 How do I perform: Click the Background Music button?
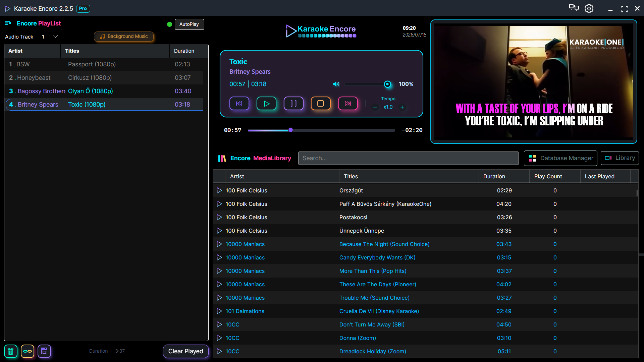[124, 37]
